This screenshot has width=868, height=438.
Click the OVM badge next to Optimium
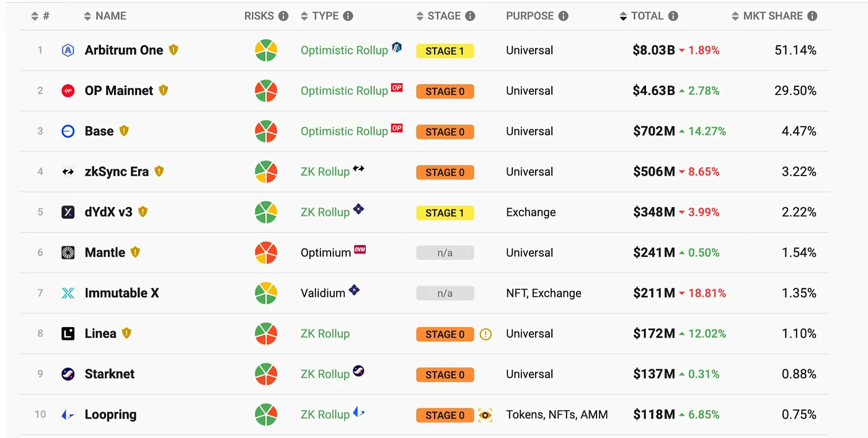click(360, 249)
